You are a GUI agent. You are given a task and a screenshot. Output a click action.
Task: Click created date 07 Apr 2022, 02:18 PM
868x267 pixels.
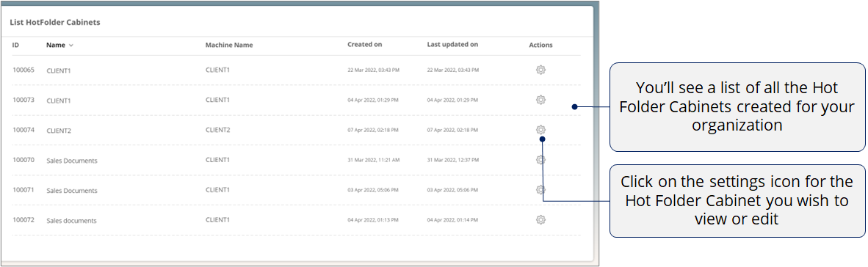tap(374, 131)
